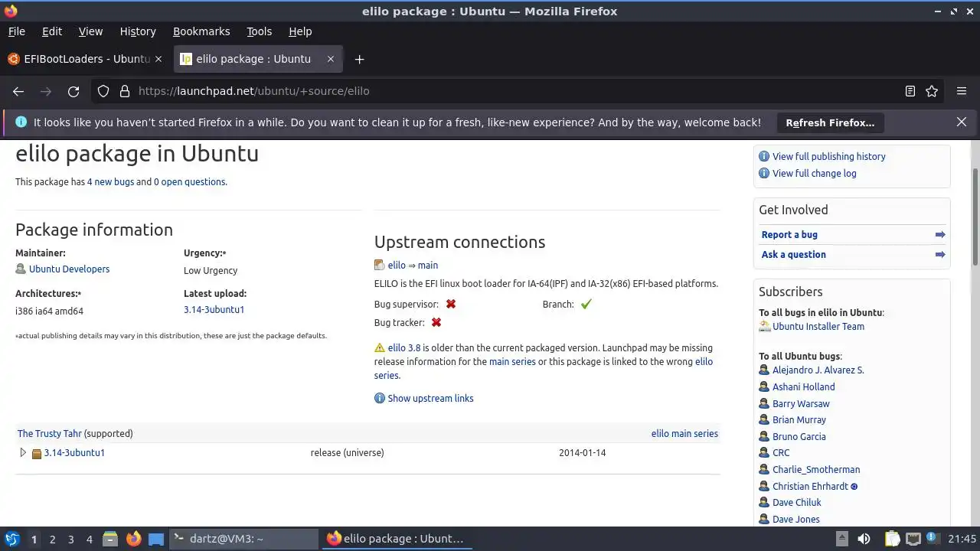Click the Report a bug arrow icon
The height and width of the screenshot is (551, 980).
click(x=940, y=235)
